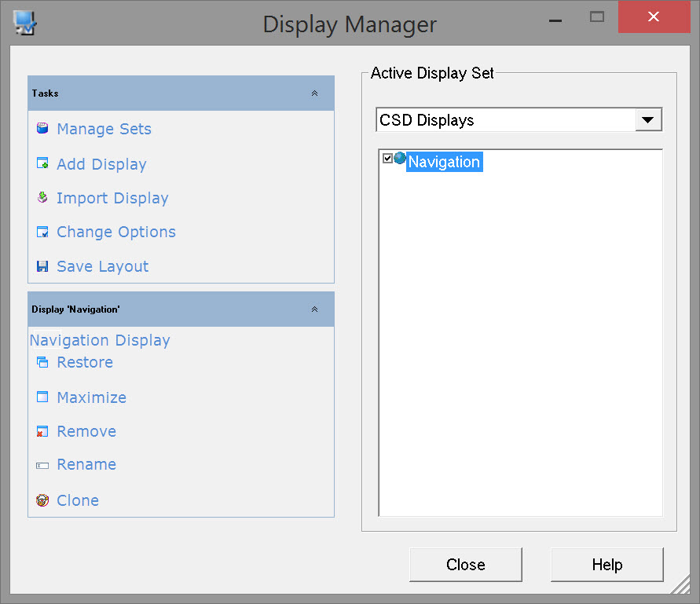The image size is (700, 604).
Task: Collapse the Tasks panel
Action: [x=314, y=93]
